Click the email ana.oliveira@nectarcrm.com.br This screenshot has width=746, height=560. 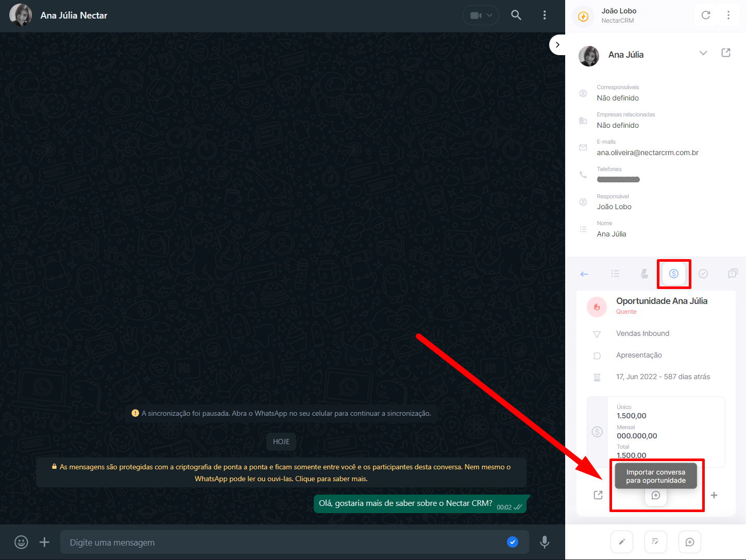(648, 152)
